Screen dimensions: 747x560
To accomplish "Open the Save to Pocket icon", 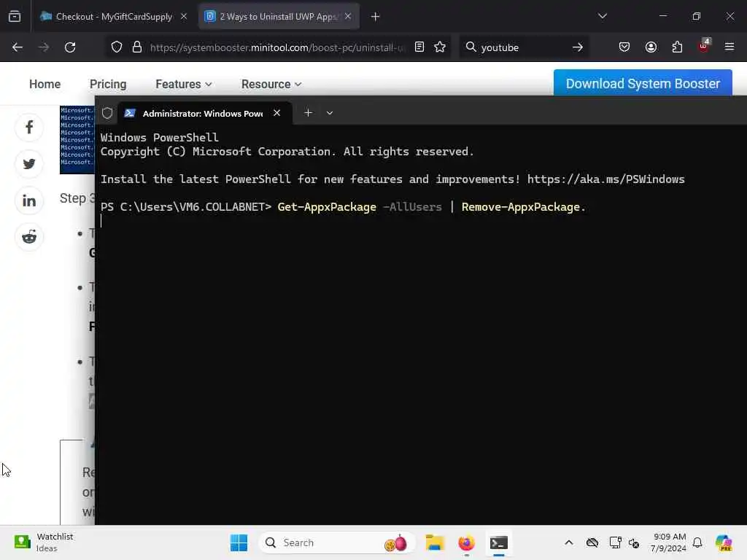I will tap(624, 47).
